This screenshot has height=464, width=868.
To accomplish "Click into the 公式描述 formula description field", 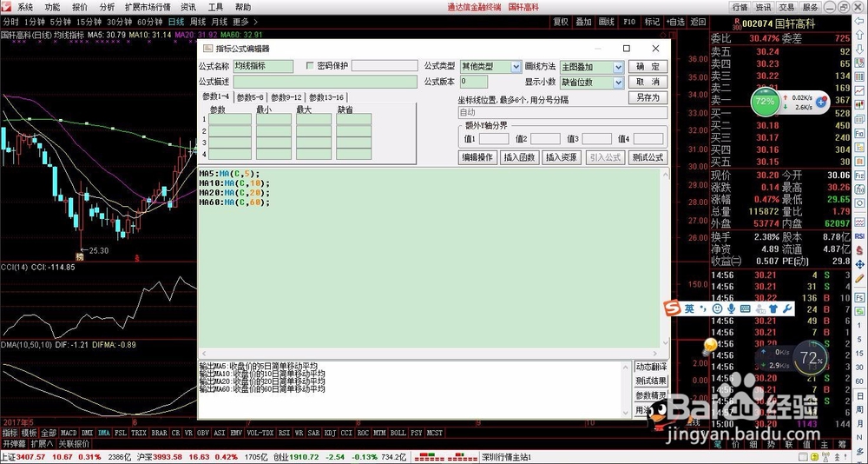I will [x=325, y=82].
